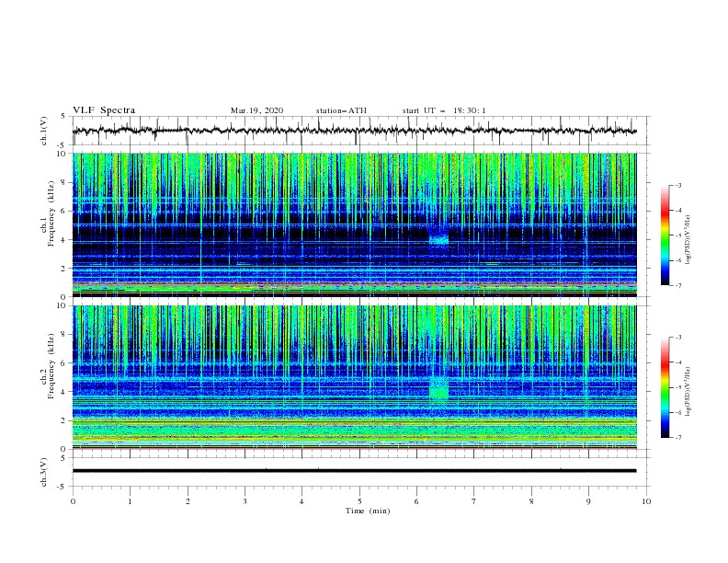Click the 5 tick on ch.1(V) axis
The height and width of the screenshot is (563, 728).
click(63, 117)
